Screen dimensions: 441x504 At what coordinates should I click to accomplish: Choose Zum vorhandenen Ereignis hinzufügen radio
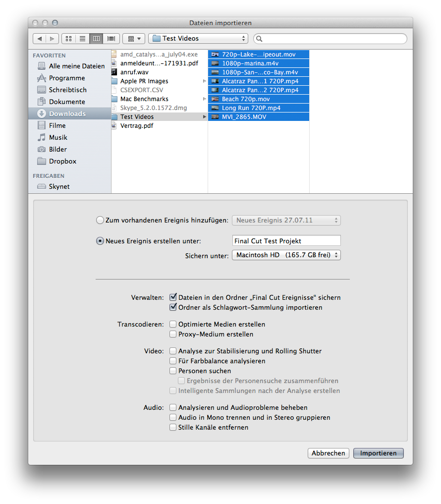100,220
